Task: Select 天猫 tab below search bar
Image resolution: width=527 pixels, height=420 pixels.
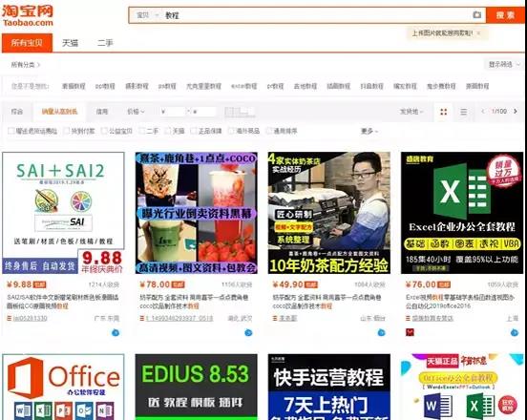Action: click(x=71, y=43)
